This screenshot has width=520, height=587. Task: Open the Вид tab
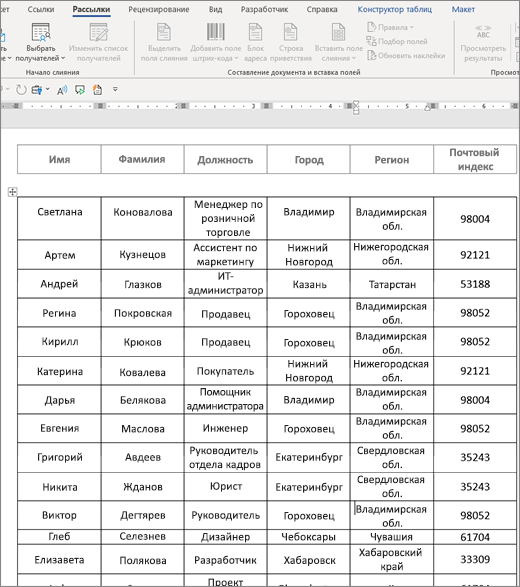215,9
